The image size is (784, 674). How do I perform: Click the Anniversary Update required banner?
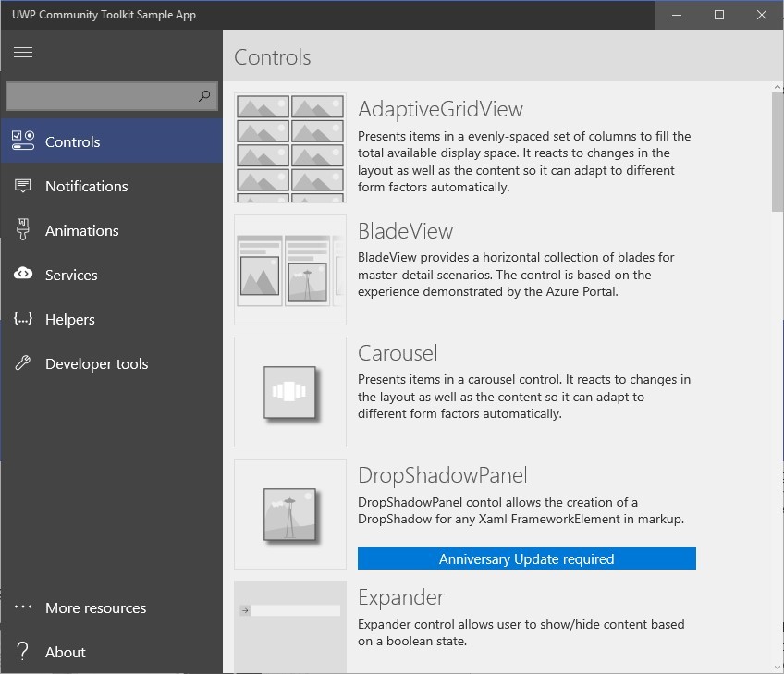point(526,558)
